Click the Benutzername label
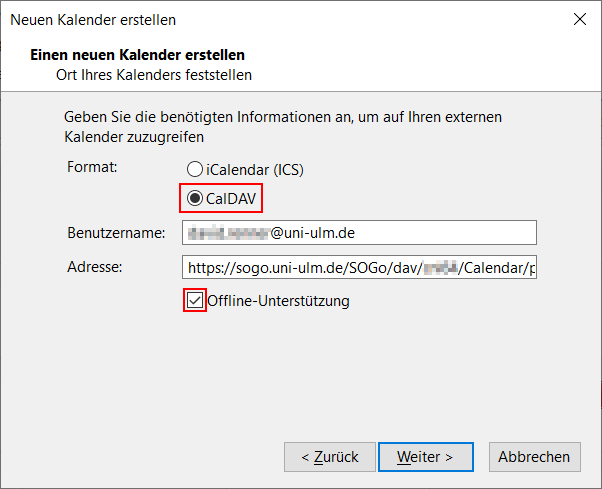 pyautogui.click(x=115, y=233)
